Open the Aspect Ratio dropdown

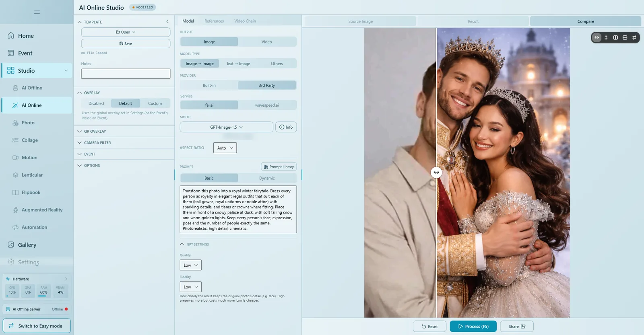point(225,148)
